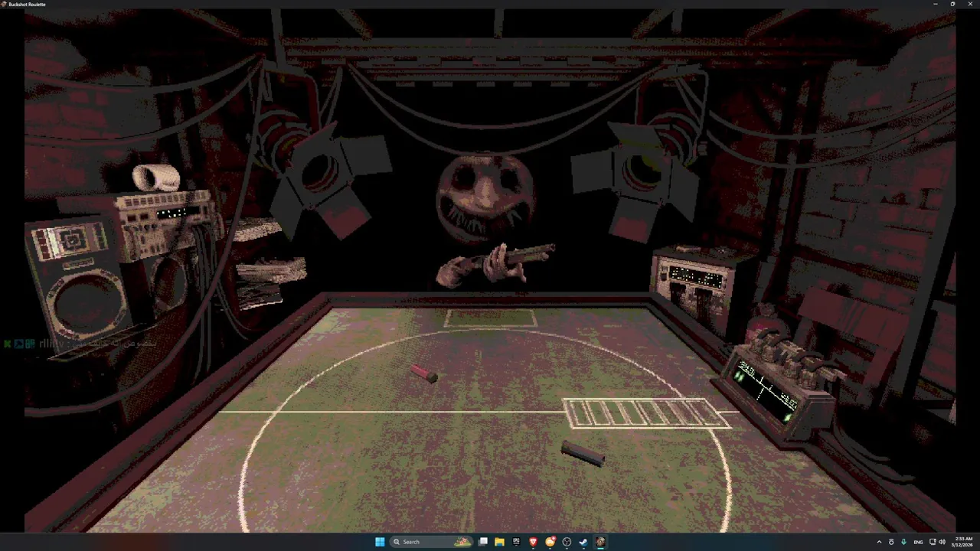Launch File Explorer from the taskbar

[x=499, y=542]
